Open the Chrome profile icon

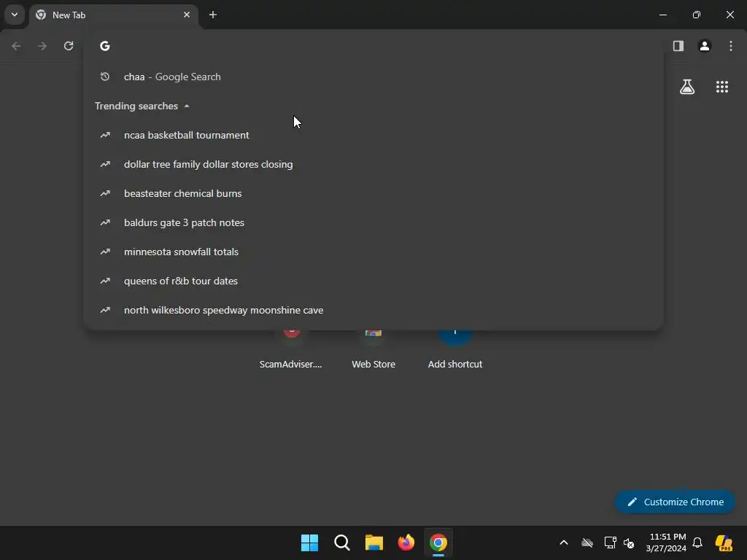[705, 46]
